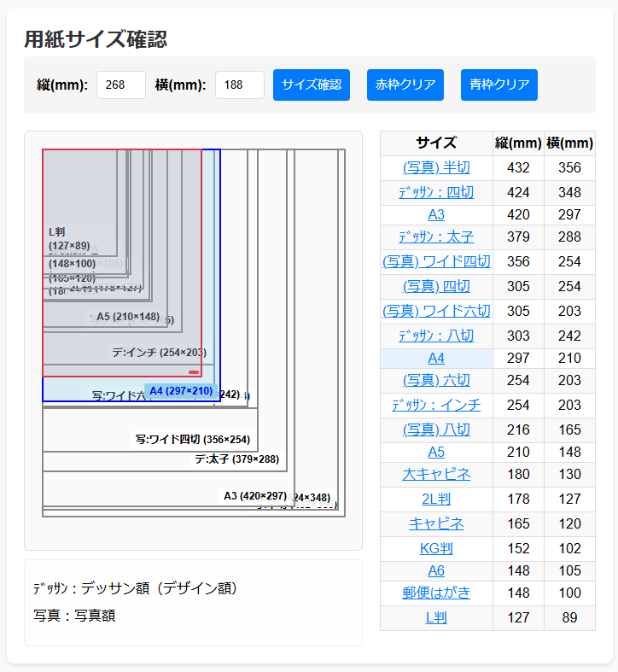Screen dimensions: 618x672
Task: Click the 用紙サイズ確認 heading
Action: pos(96,39)
